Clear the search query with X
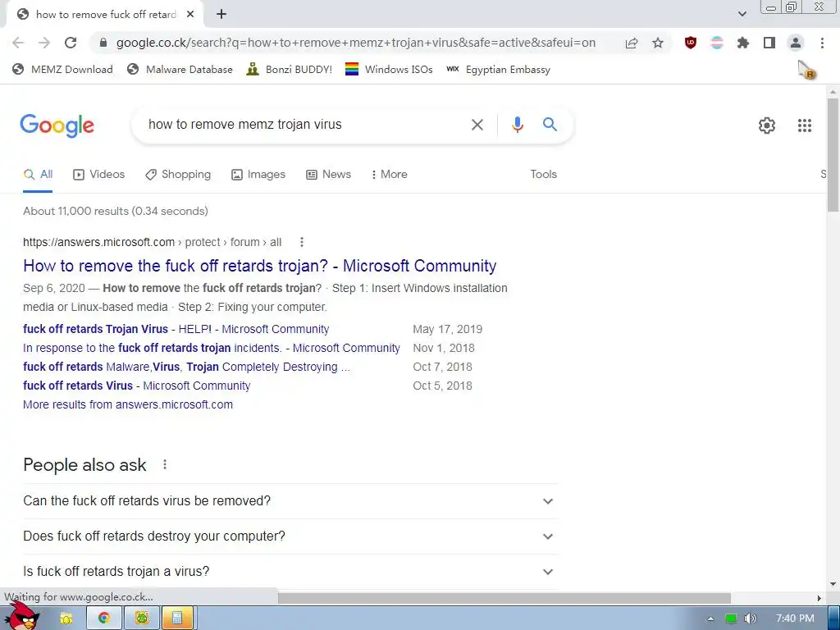840x630 pixels. click(477, 125)
